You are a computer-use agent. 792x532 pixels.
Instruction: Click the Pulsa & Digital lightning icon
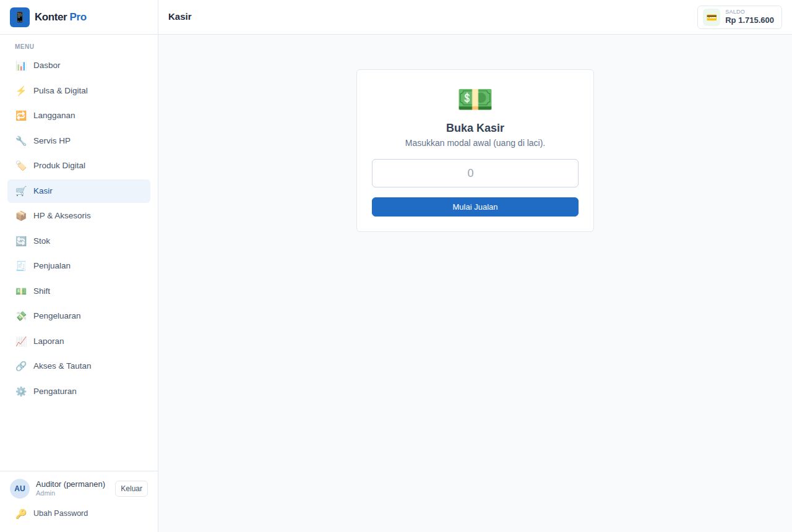click(x=21, y=91)
